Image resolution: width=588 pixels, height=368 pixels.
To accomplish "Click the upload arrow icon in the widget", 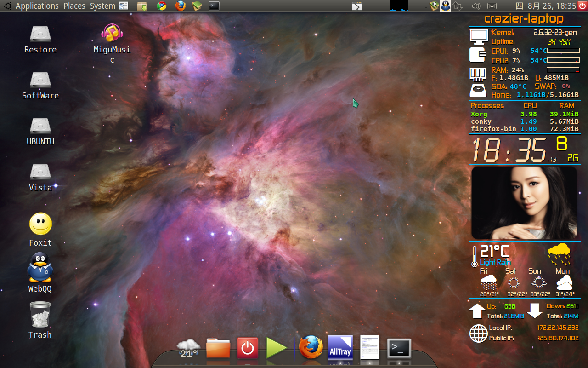I will (477, 310).
